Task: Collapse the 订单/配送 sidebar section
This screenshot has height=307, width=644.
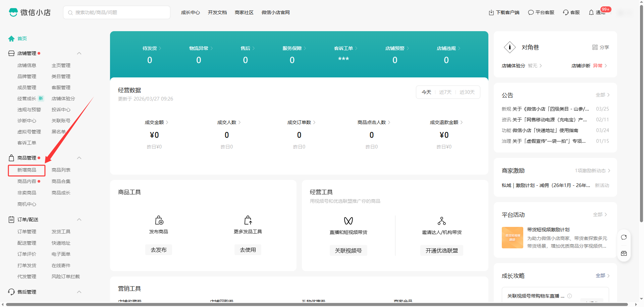Action: point(79,220)
